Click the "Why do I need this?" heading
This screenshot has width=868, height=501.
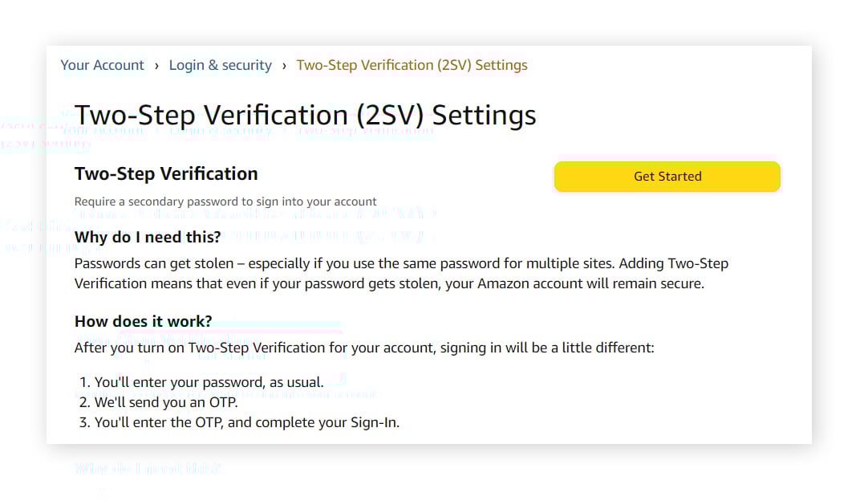[143, 237]
